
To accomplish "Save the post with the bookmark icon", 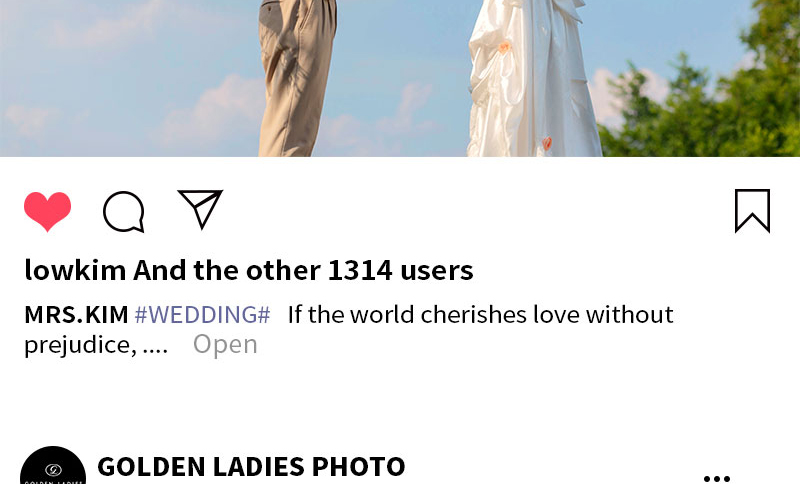I will coord(752,211).
